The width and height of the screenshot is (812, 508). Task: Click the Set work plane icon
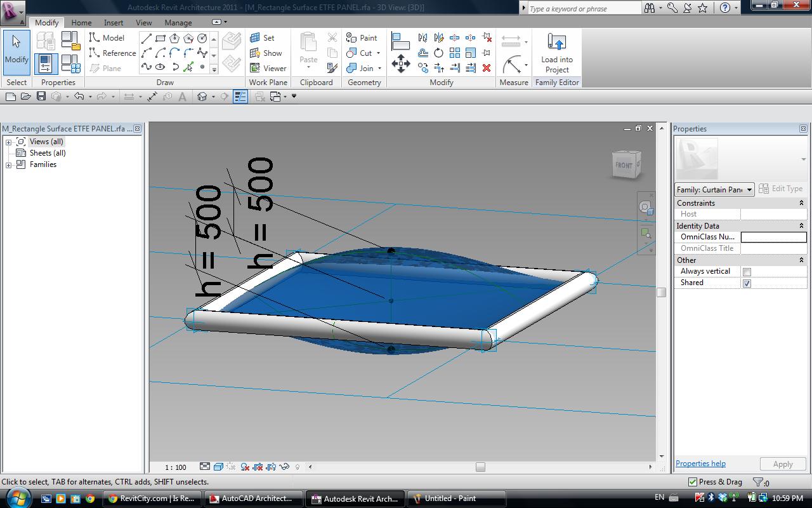click(x=262, y=38)
